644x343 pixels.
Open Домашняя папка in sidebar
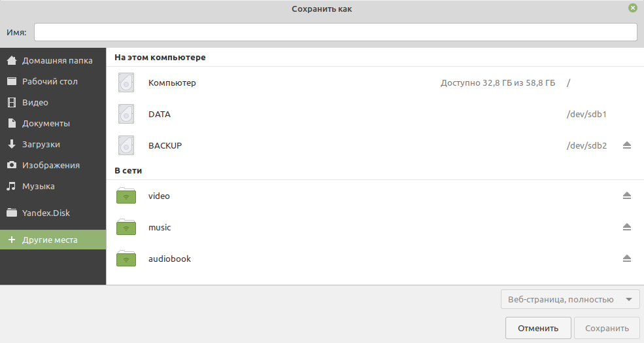(53, 60)
